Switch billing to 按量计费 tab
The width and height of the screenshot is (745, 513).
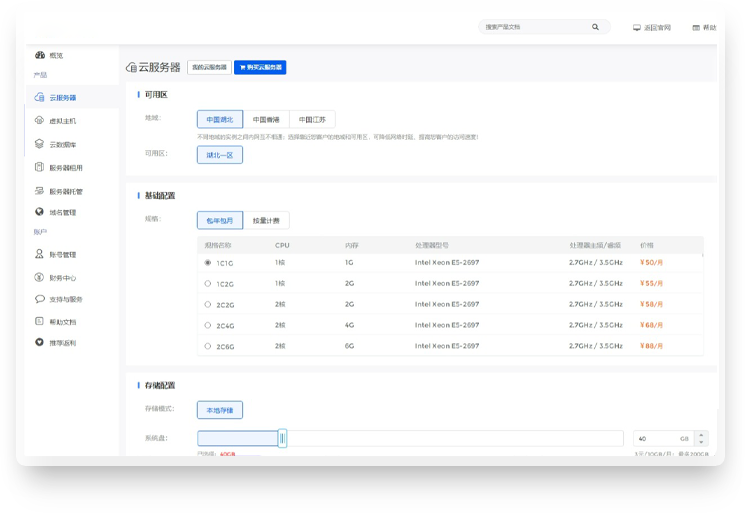pyautogui.click(x=265, y=220)
